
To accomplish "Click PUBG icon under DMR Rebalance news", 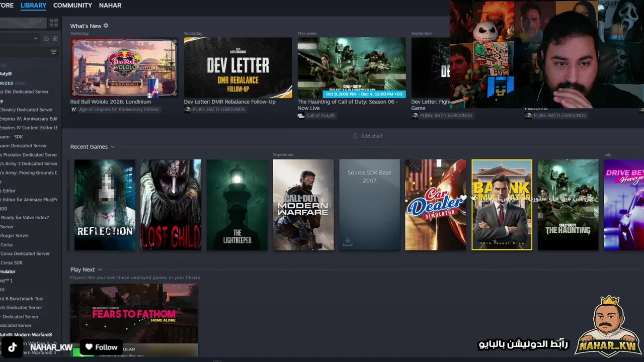I will pos(187,110).
